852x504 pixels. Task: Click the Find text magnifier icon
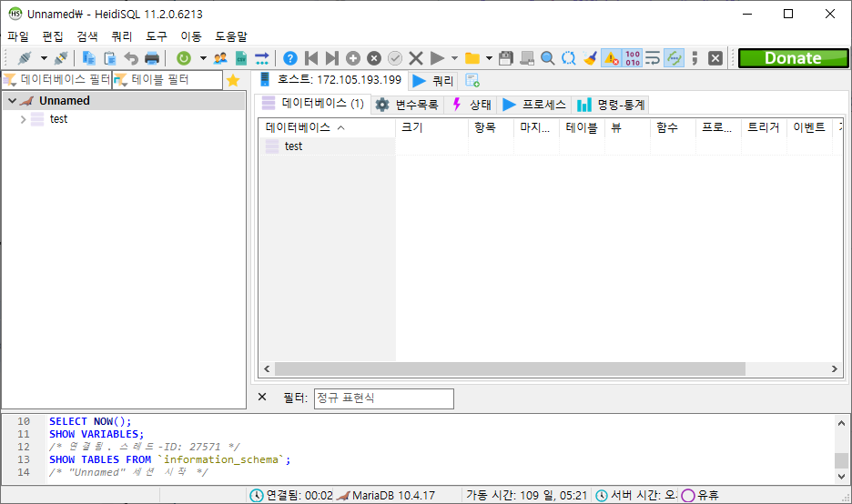(x=548, y=58)
